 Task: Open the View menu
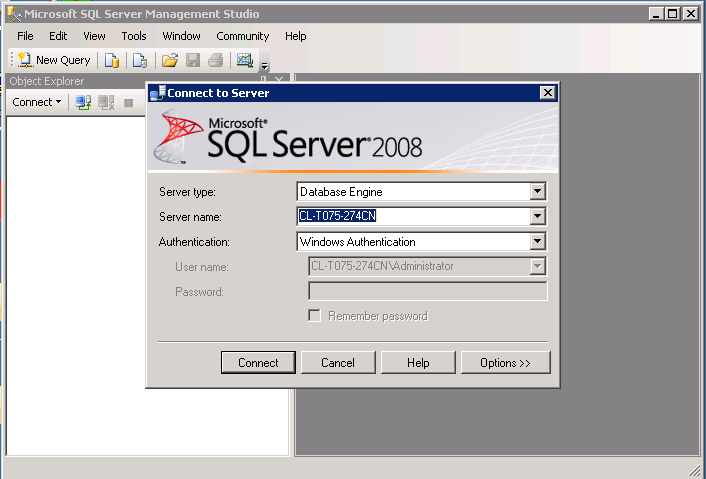(x=94, y=36)
